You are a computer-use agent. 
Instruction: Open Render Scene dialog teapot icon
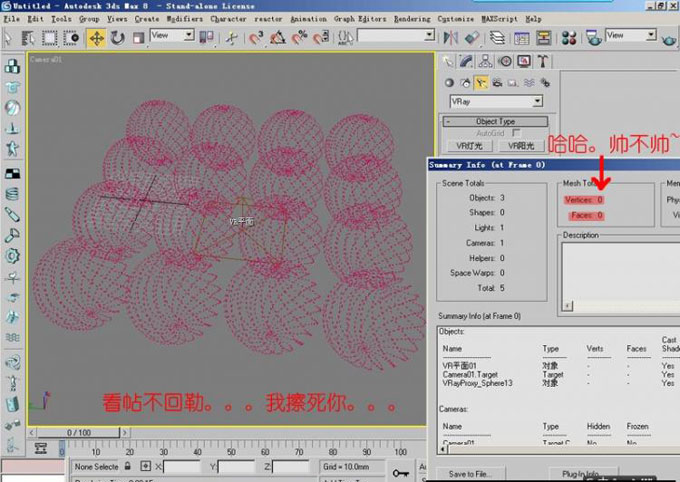(x=593, y=38)
